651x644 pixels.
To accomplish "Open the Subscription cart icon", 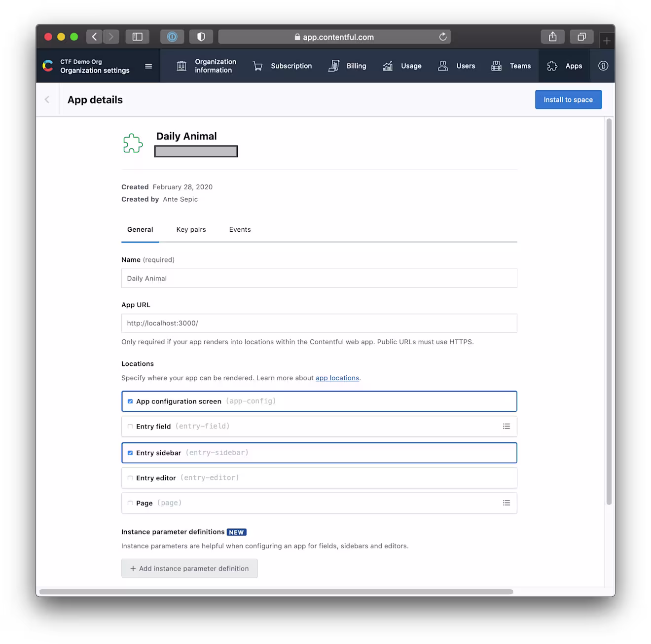I will tap(257, 66).
